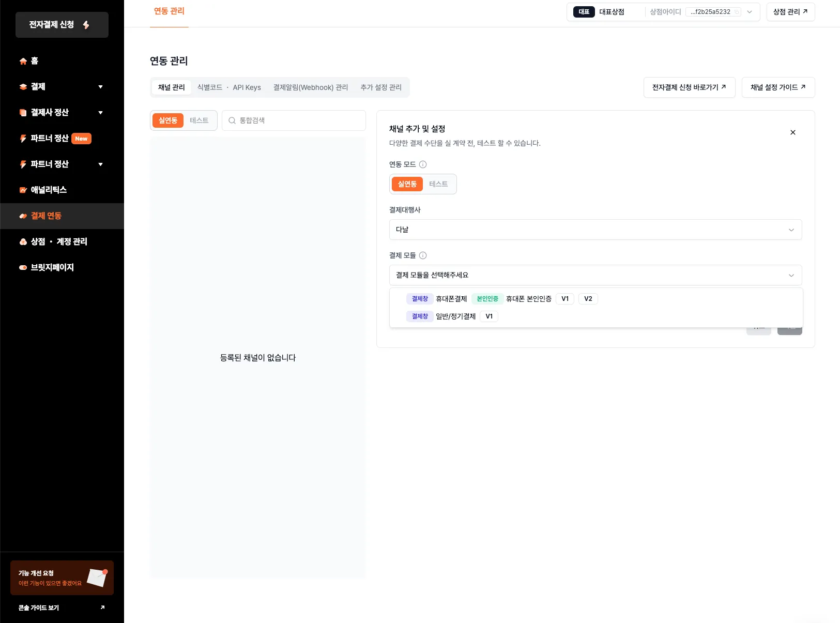Viewport: 840px width, 623px height.
Task: Expand the 결제 submenu in sidebar
Action: [x=100, y=87]
